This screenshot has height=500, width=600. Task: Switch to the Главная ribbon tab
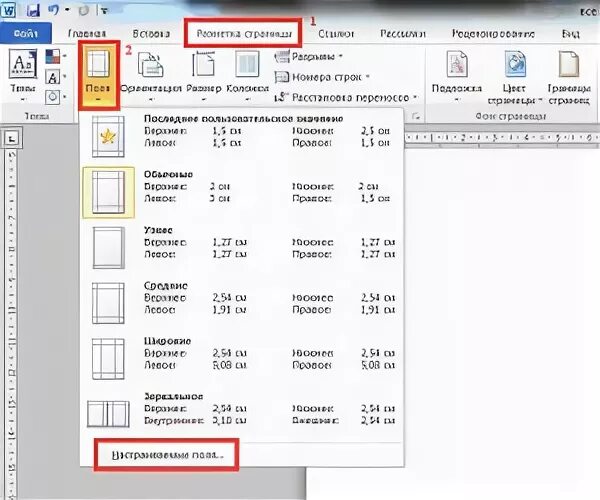click(87, 34)
